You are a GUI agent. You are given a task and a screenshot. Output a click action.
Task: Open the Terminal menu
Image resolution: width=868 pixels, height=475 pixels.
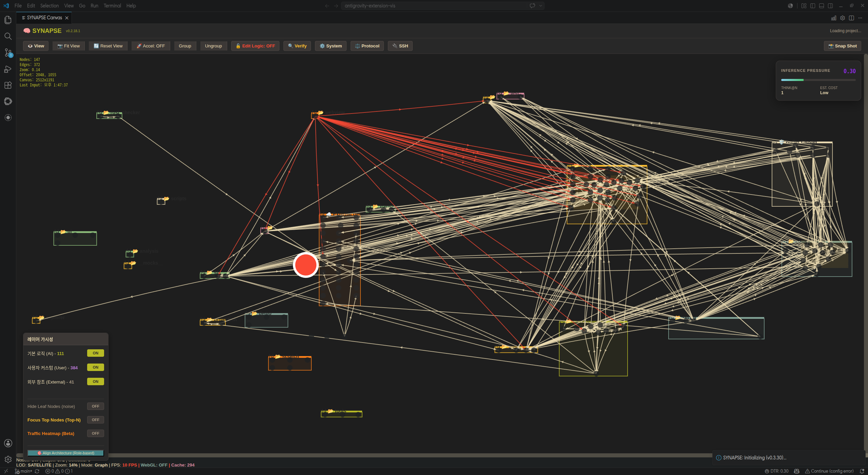coord(112,6)
